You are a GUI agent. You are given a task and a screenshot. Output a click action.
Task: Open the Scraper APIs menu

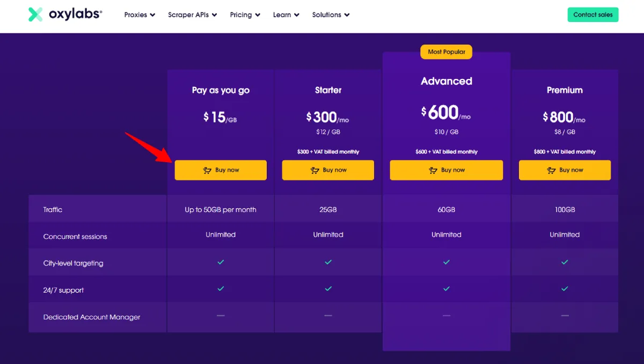[192, 15]
